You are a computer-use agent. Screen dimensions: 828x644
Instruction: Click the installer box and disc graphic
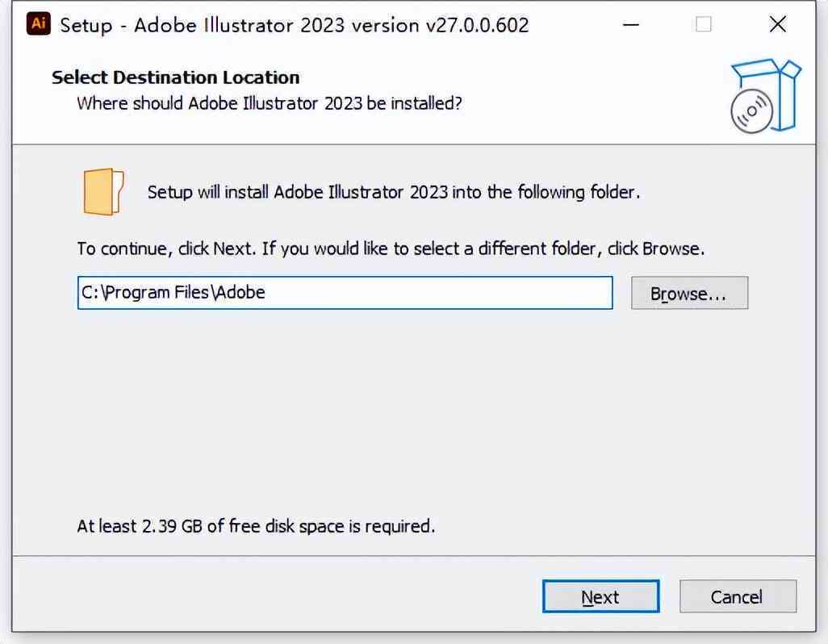click(766, 95)
